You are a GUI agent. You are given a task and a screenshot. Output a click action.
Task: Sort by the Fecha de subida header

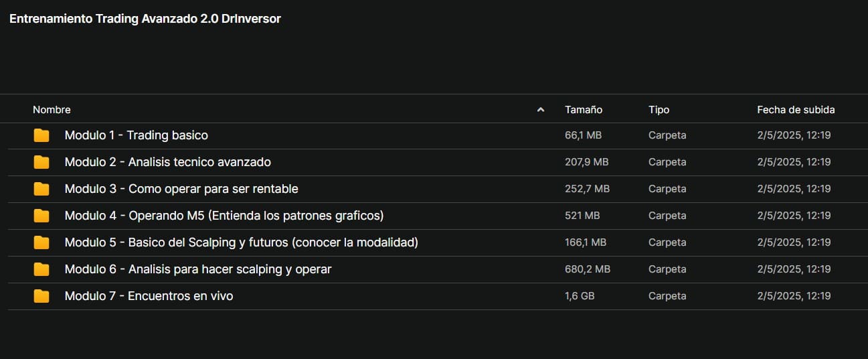tap(796, 110)
